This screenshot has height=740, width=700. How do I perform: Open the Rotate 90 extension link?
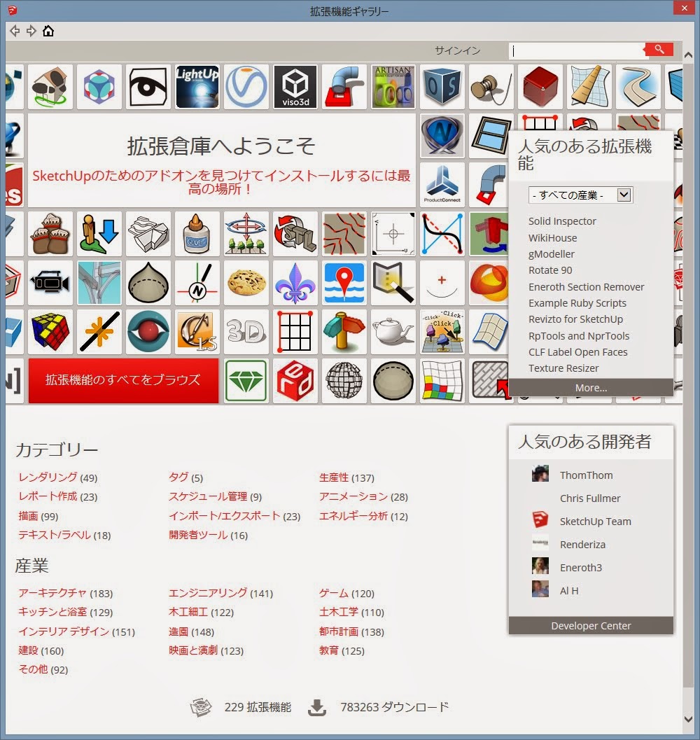(550, 270)
